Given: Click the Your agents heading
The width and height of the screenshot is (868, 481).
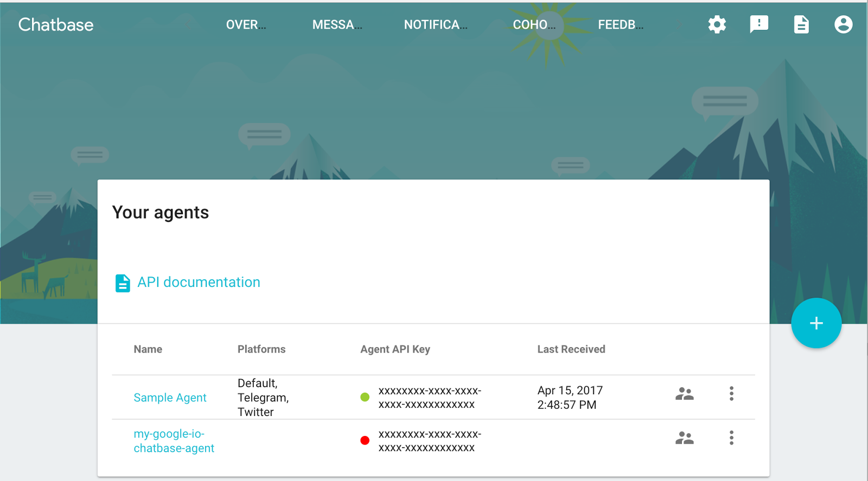Looking at the screenshot, I should [x=161, y=213].
